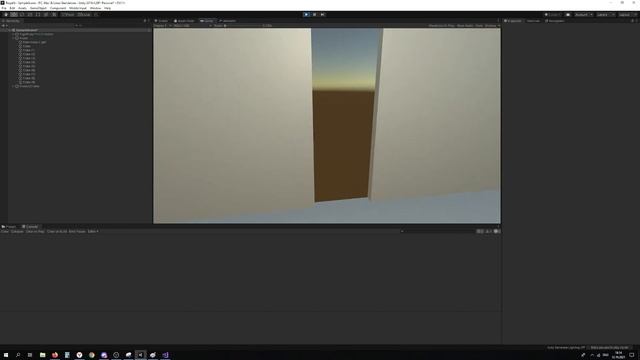This screenshot has height=360, width=640.
Task: Open the Windows Start menu
Action: (x=6, y=355)
